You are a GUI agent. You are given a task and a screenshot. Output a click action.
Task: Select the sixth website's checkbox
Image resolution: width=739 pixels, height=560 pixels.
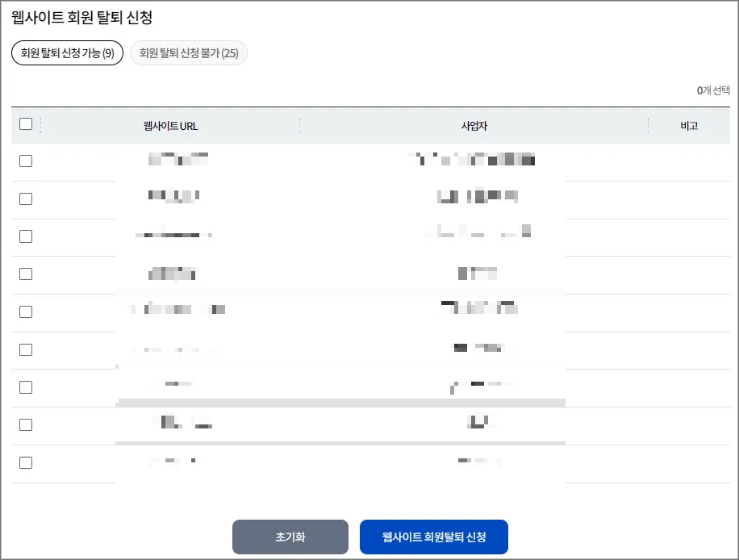click(25, 349)
